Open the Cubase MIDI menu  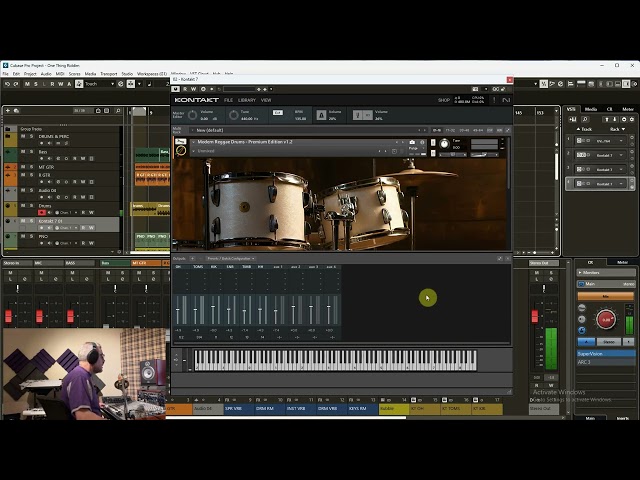60,74
